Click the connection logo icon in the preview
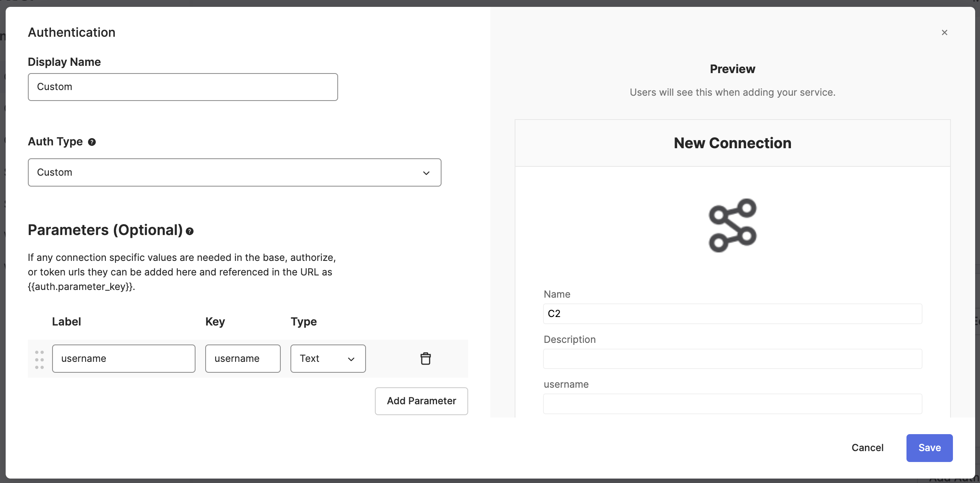Image resolution: width=980 pixels, height=483 pixels. pyautogui.click(x=732, y=225)
